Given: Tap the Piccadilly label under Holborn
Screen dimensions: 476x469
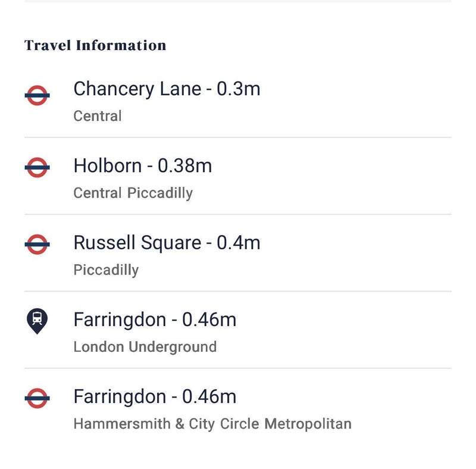Looking at the screenshot, I should pyautogui.click(x=160, y=193).
